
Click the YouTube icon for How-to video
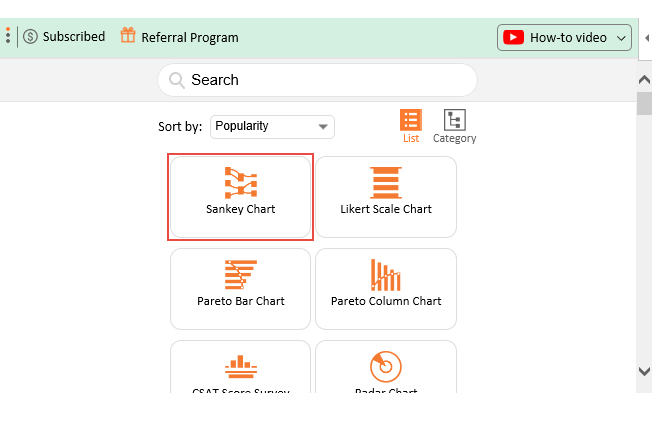point(513,37)
